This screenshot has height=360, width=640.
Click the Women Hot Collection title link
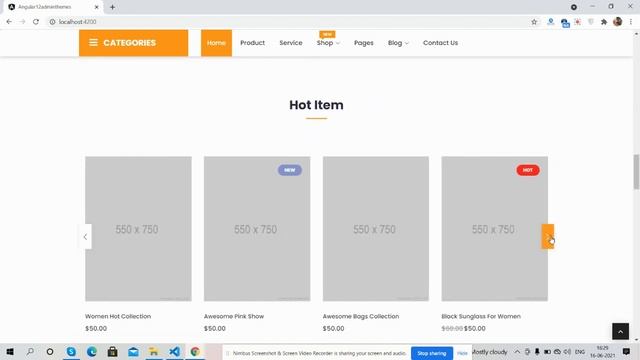(118, 316)
